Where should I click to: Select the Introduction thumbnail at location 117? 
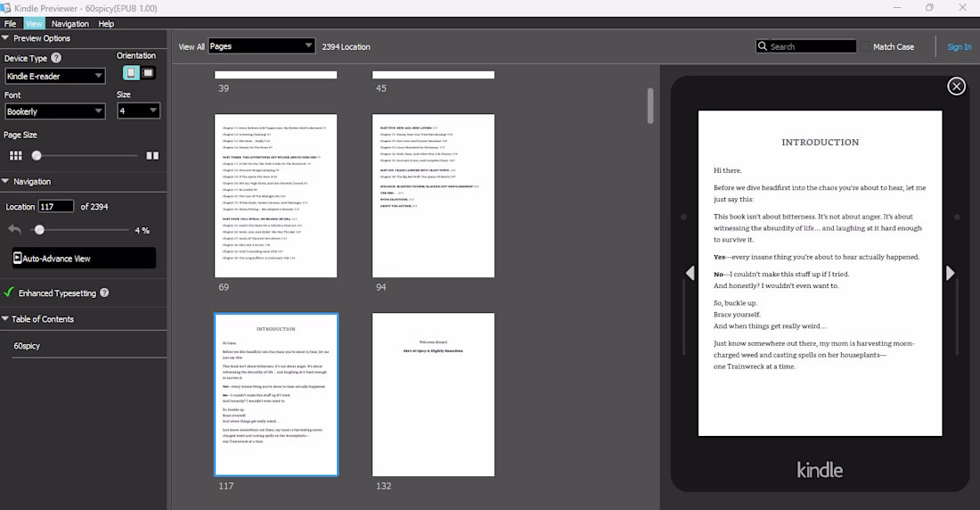pos(275,394)
